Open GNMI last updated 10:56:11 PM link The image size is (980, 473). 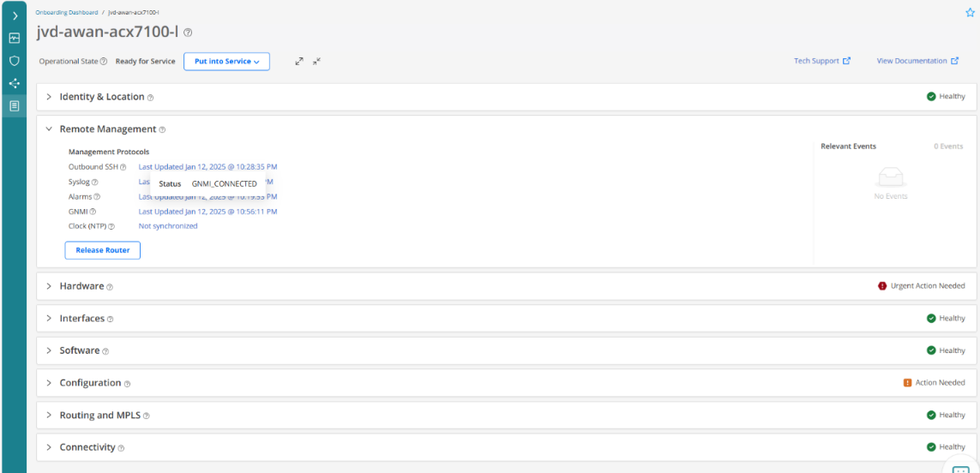click(207, 211)
